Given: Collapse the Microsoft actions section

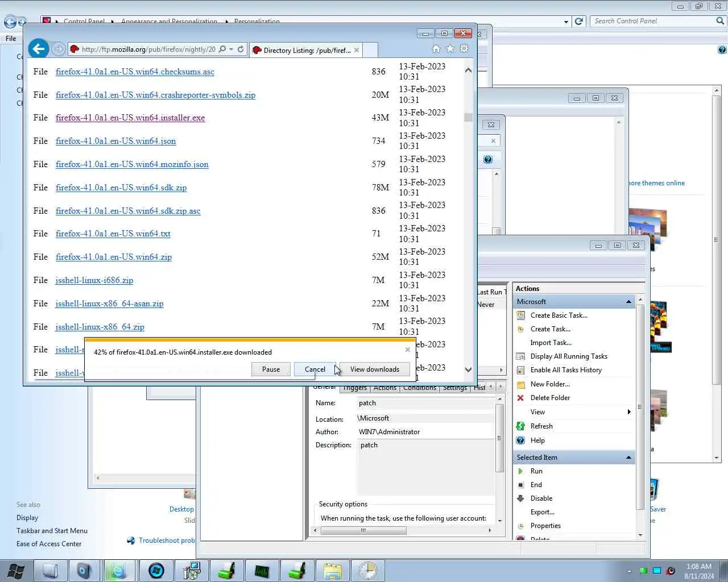Looking at the screenshot, I should point(628,302).
